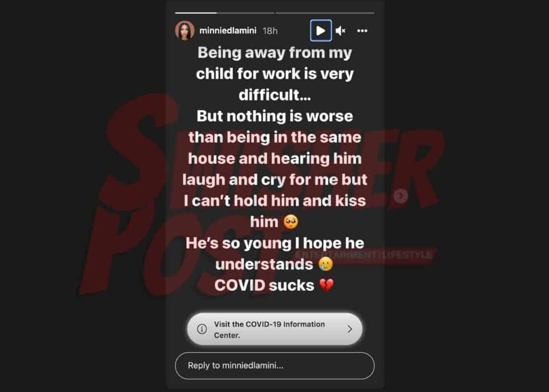Image resolution: width=549 pixels, height=392 pixels.
Task: Play the paused Instagram story
Action: tap(321, 31)
